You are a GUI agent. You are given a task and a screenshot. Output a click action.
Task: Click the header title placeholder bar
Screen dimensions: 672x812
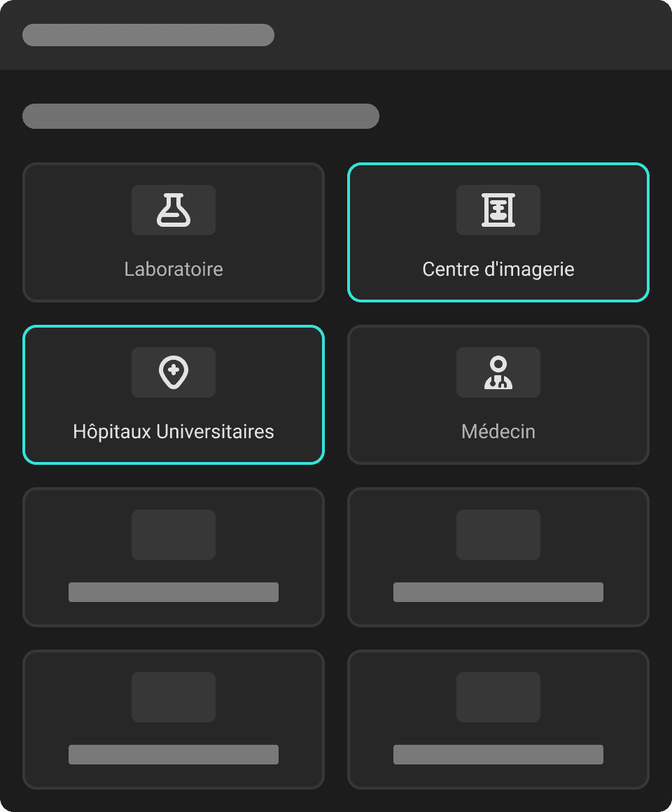148,35
